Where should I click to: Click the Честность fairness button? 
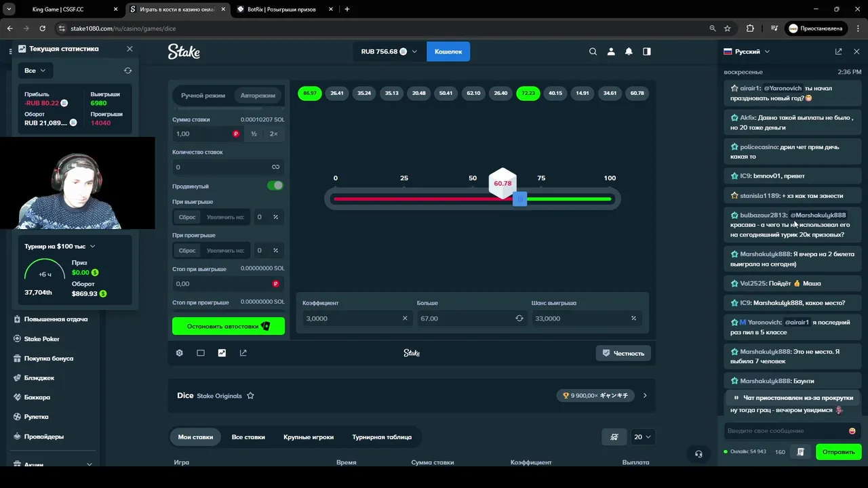point(623,353)
